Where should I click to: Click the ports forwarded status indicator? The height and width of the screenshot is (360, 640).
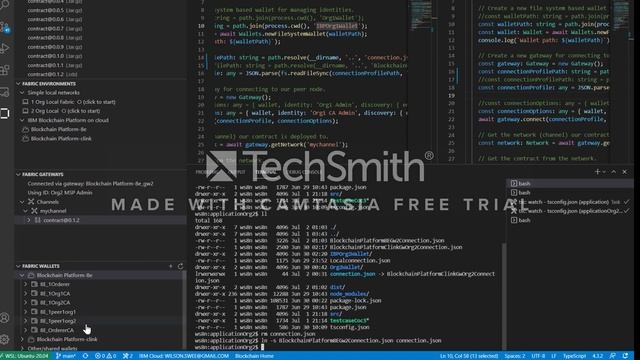point(128,356)
